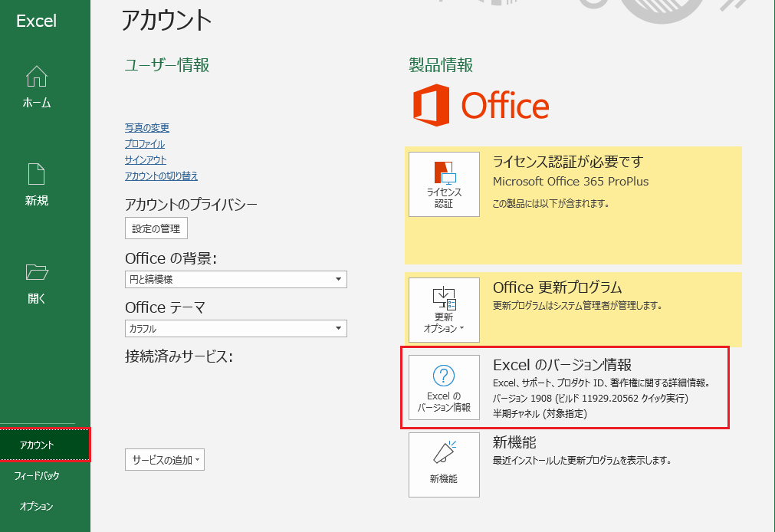Click the サインアウト link
The image size is (775, 532).
(x=146, y=159)
